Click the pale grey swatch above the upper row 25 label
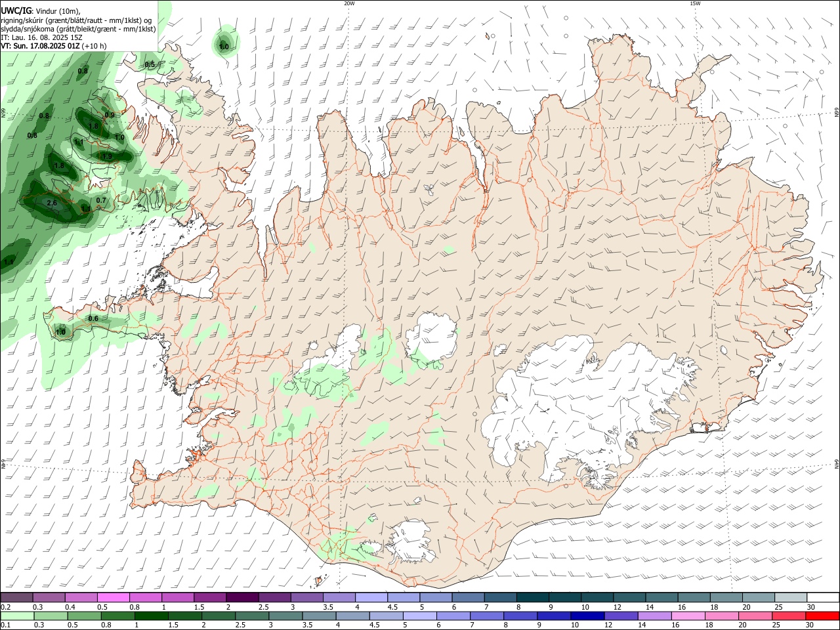 791,598
